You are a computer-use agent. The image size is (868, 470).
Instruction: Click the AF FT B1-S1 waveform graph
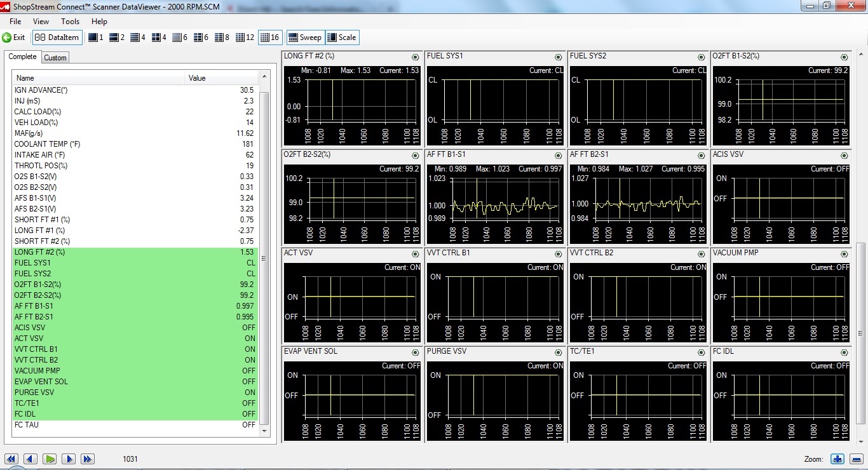[494, 204]
